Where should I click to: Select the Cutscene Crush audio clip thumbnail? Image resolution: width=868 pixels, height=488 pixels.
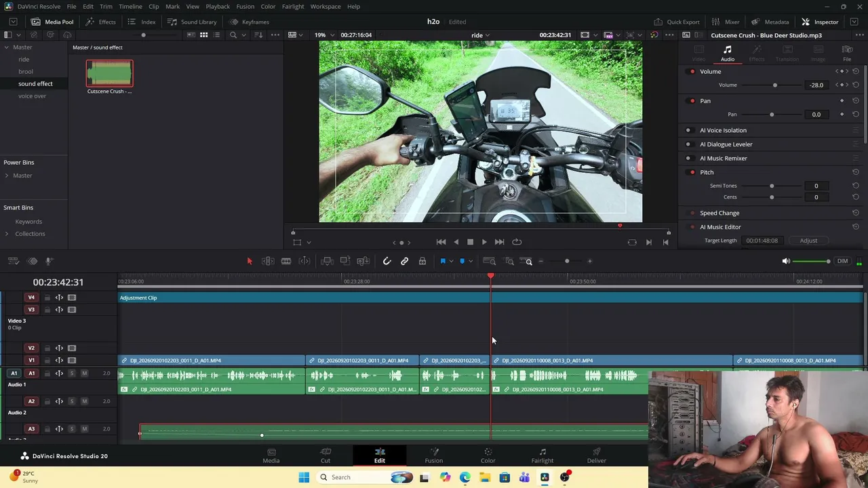pos(109,74)
